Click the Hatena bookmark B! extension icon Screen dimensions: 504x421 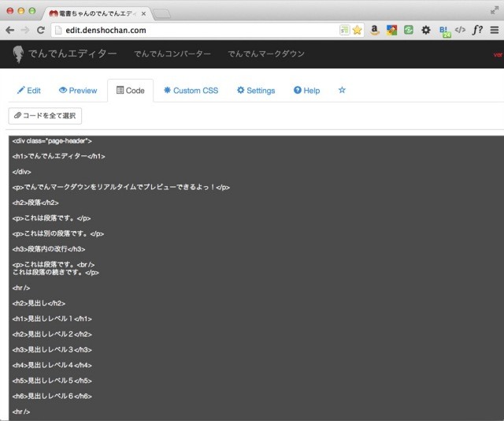[x=445, y=32]
